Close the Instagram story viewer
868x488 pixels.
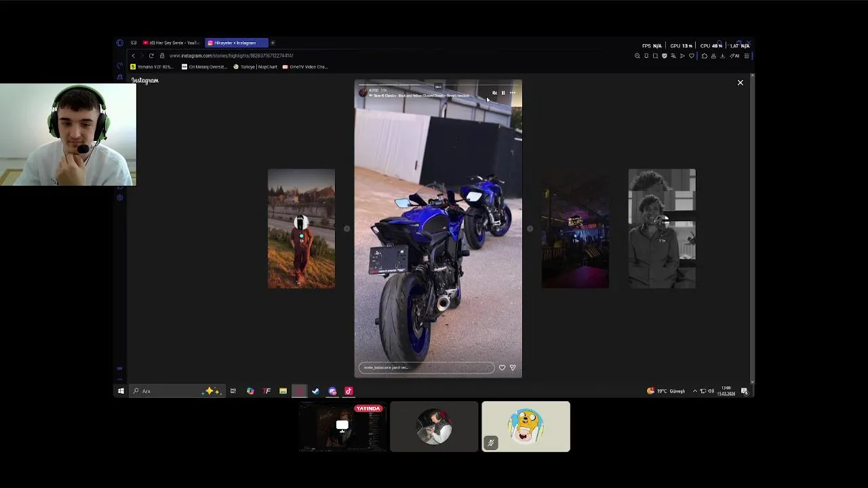point(741,83)
